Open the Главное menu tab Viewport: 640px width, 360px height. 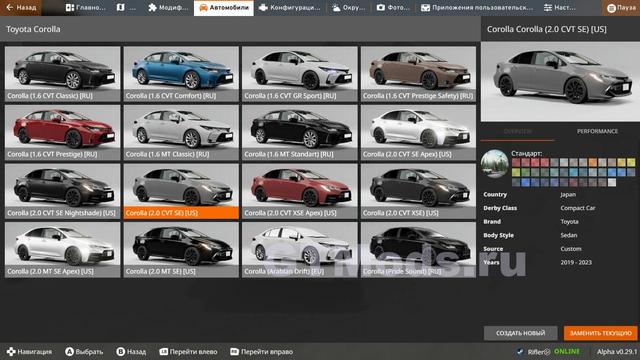pyautogui.click(x=85, y=8)
